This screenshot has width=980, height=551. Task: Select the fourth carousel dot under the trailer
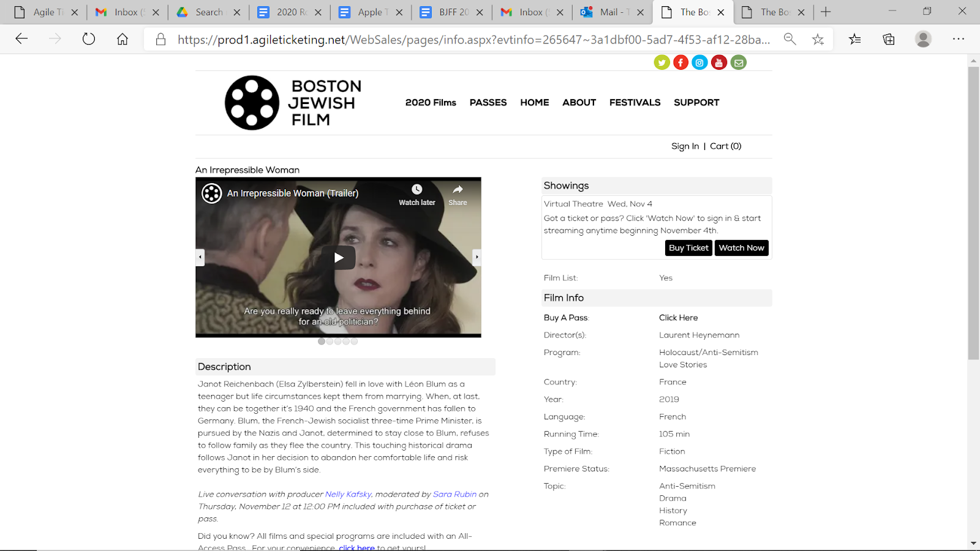(346, 342)
